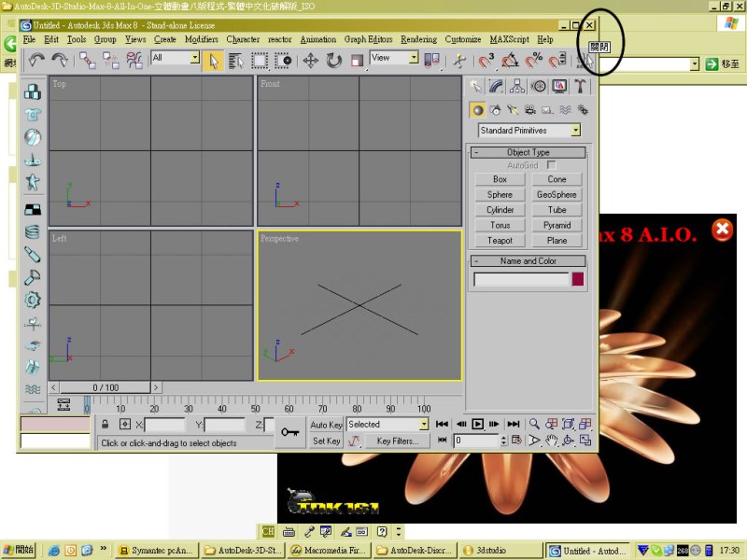Click the Undo arrow icon
The image size is (747, 560).
pos(36,60)
